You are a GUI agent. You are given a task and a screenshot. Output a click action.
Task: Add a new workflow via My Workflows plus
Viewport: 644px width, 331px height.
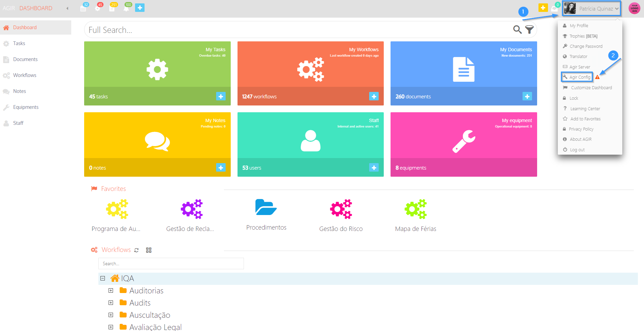374,96
